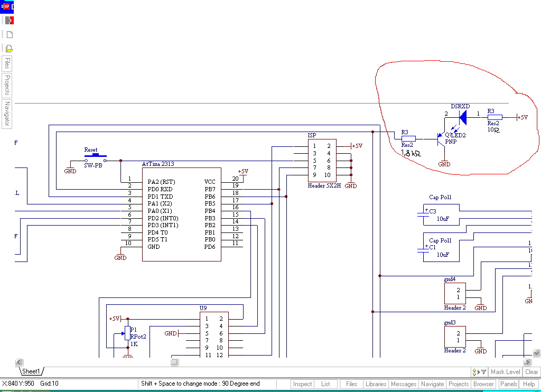Image resolution: width=541 pixels, height=392 pixels.
Task: Switch to the Sheet1 tab
Action: (31, 371)
